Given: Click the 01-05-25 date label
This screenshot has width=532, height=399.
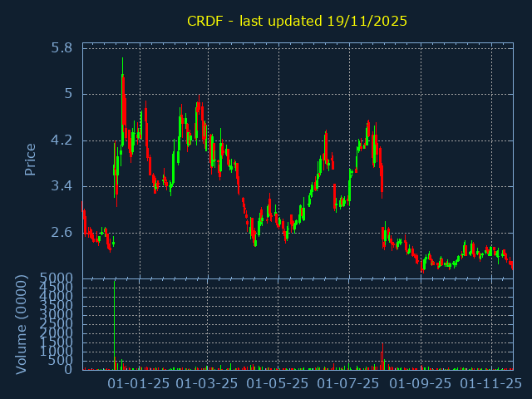Looking at the screenshot, I should pyautogui.click(x=279, y=384).
